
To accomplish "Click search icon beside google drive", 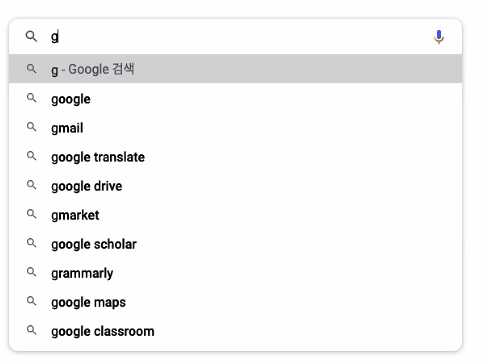I will pos(32,185).
